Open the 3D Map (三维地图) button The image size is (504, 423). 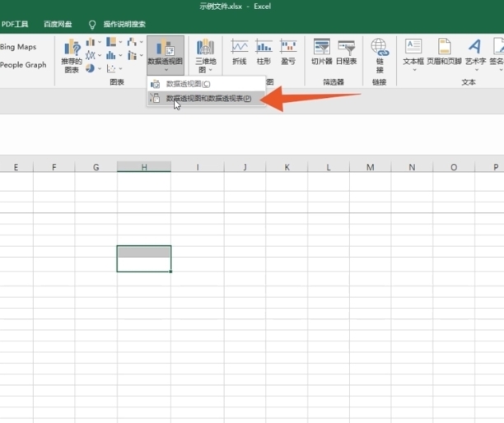click(205, 55)
